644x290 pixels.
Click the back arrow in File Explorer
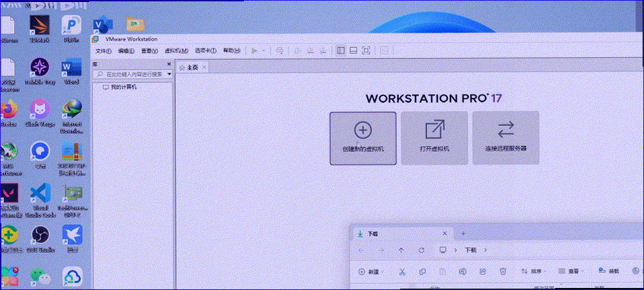[x=360, y=250]
